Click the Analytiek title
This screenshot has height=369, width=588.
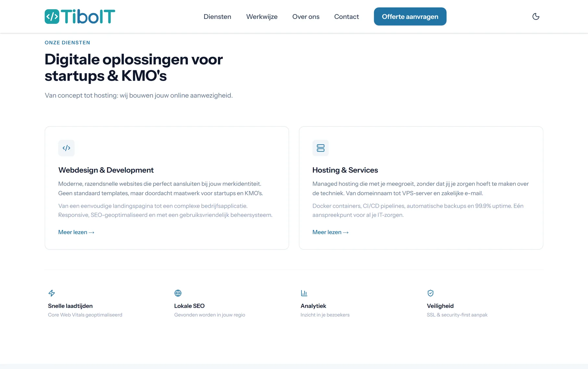coord(313,306)
